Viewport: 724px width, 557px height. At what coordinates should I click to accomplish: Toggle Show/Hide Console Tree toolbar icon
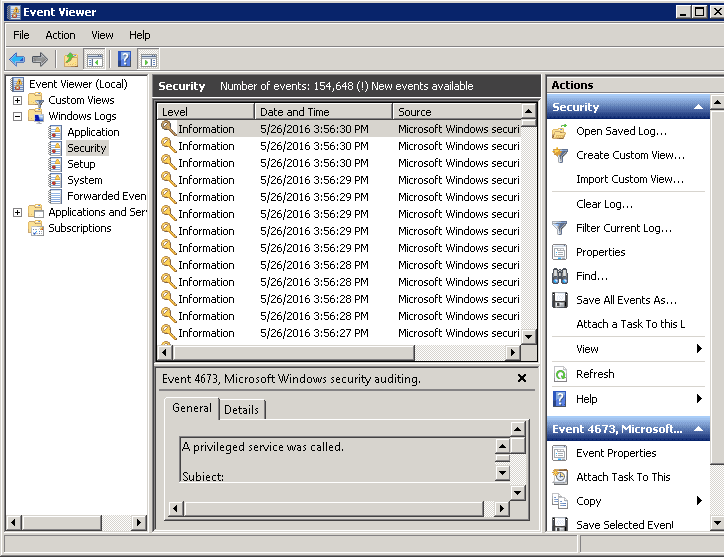point(95,60)
